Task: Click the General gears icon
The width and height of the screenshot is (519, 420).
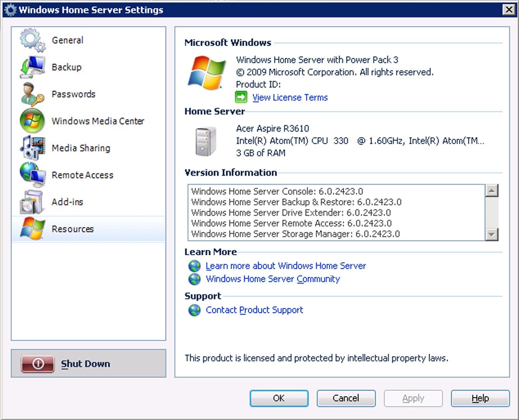Action: click(33, 40)
